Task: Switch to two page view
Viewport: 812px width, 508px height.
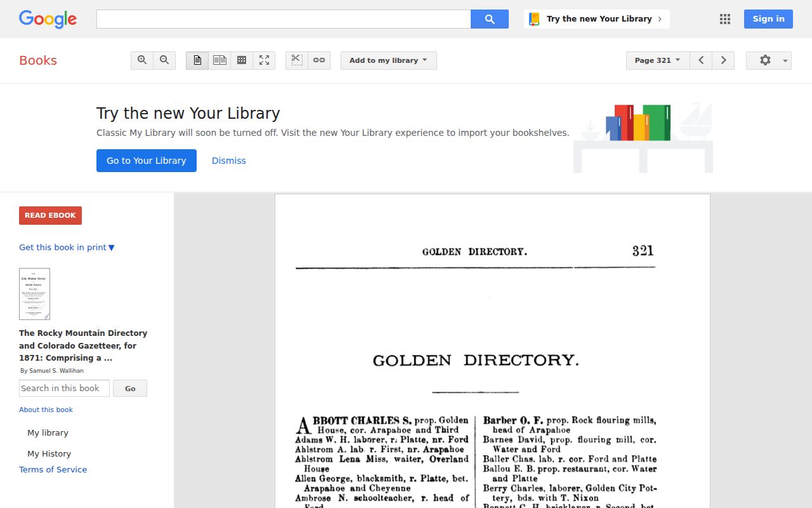Action: coord(219,60)
